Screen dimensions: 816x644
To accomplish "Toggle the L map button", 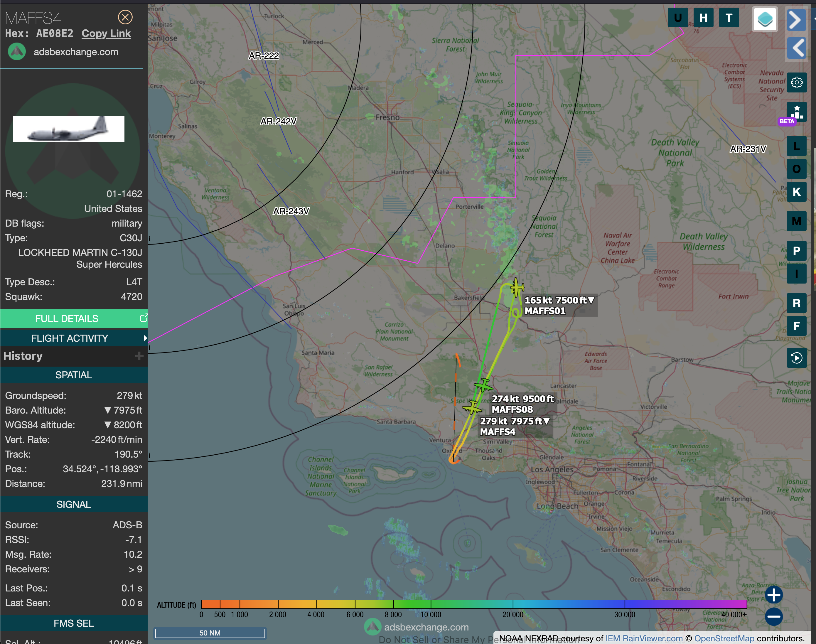I will [x=797, y=146].
